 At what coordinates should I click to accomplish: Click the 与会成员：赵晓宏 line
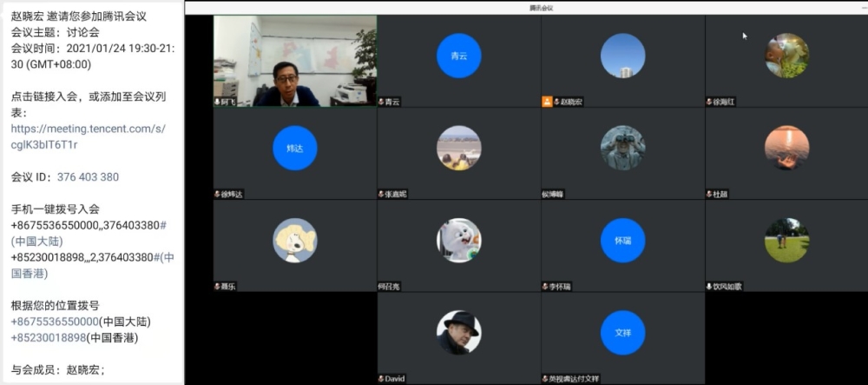tap(57, 370)
